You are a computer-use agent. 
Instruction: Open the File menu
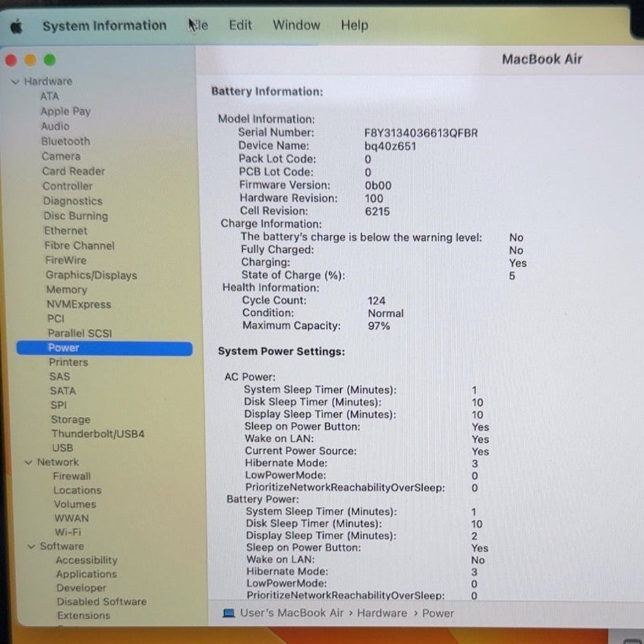tap(199, 25)
